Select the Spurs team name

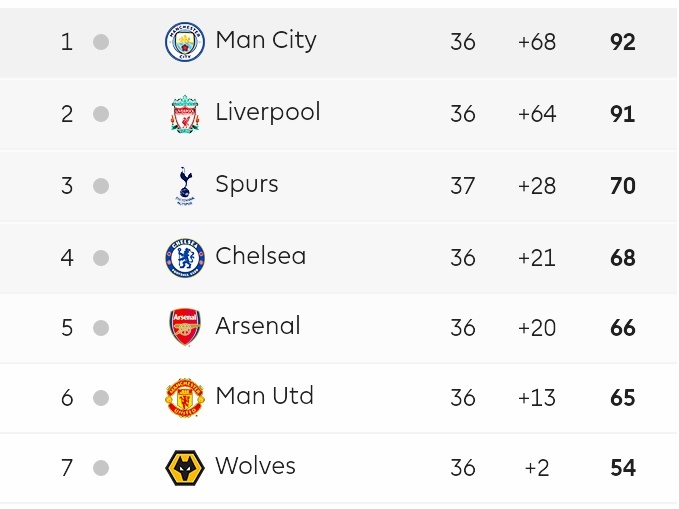(x=246, y=185)
